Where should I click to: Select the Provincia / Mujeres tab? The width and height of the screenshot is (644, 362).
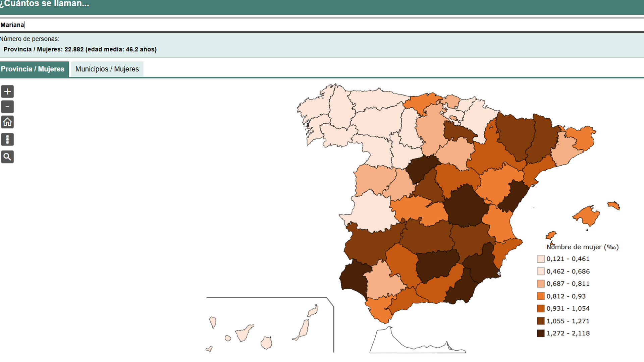coord(33,69)
